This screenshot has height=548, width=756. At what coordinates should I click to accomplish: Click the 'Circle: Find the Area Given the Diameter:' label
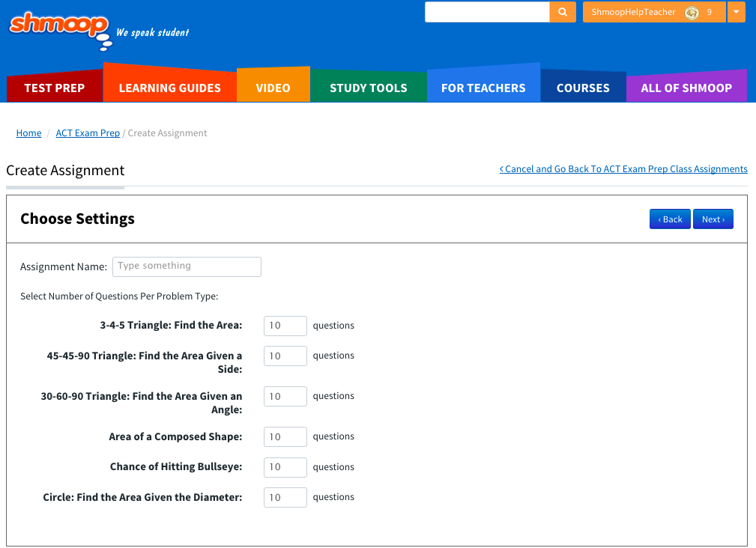coord(142,497)
